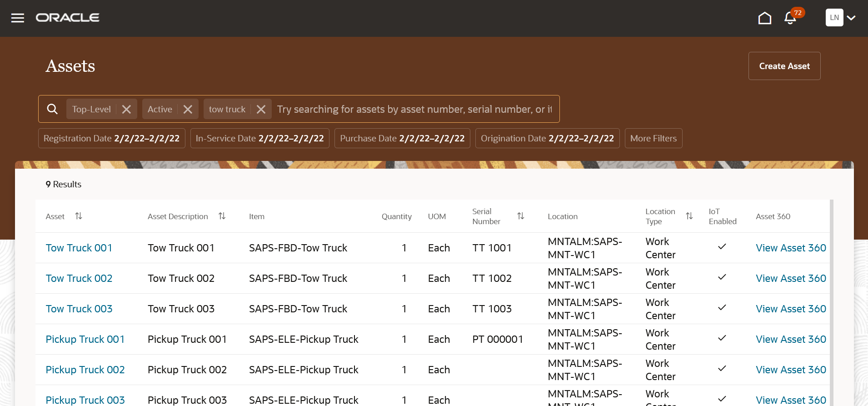The image size is (868, 406).
Task: Open the Registration Date filter
Action: click(111, 138)
